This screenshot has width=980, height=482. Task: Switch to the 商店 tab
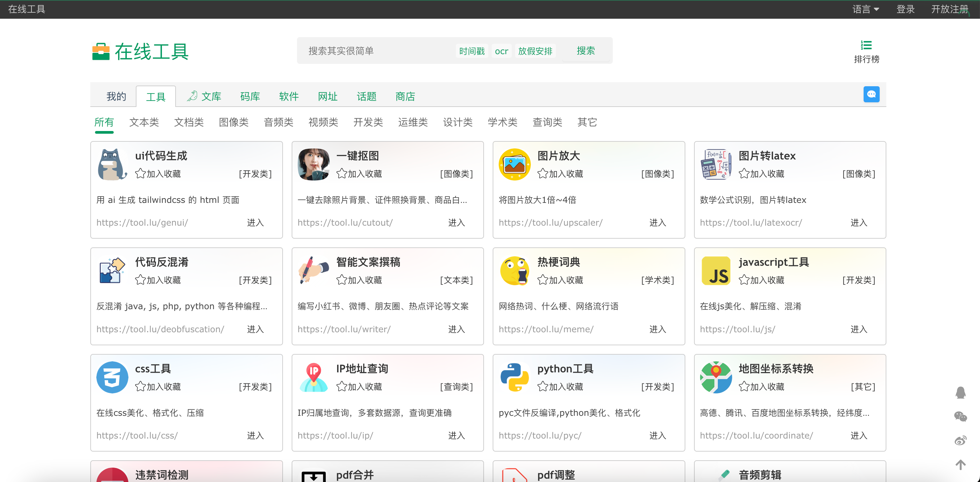pyautogui.click(x=405, y=97)
